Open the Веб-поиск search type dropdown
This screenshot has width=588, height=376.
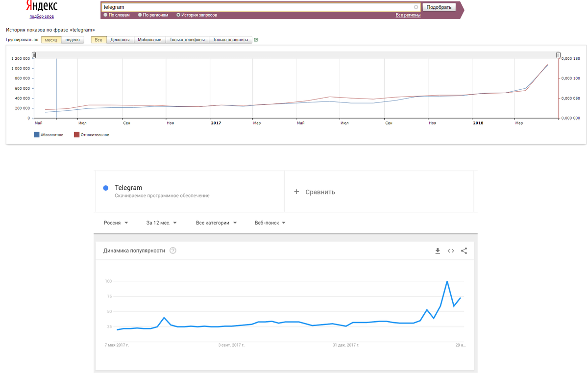[x=270, y=223]
